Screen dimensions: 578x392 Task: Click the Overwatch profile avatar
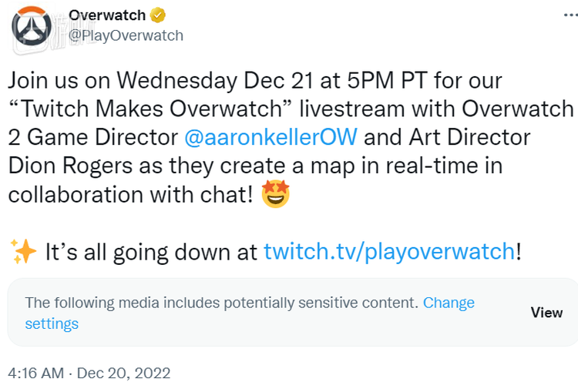click(32, 28)
